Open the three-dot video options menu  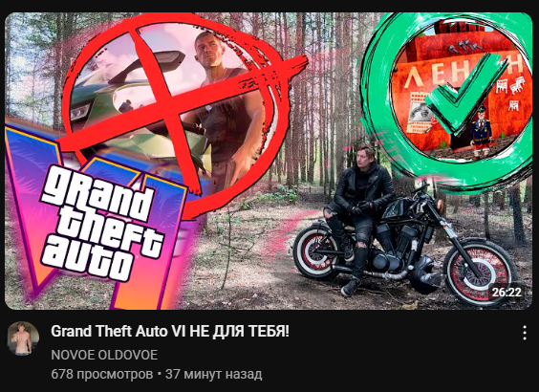point(525,333)
